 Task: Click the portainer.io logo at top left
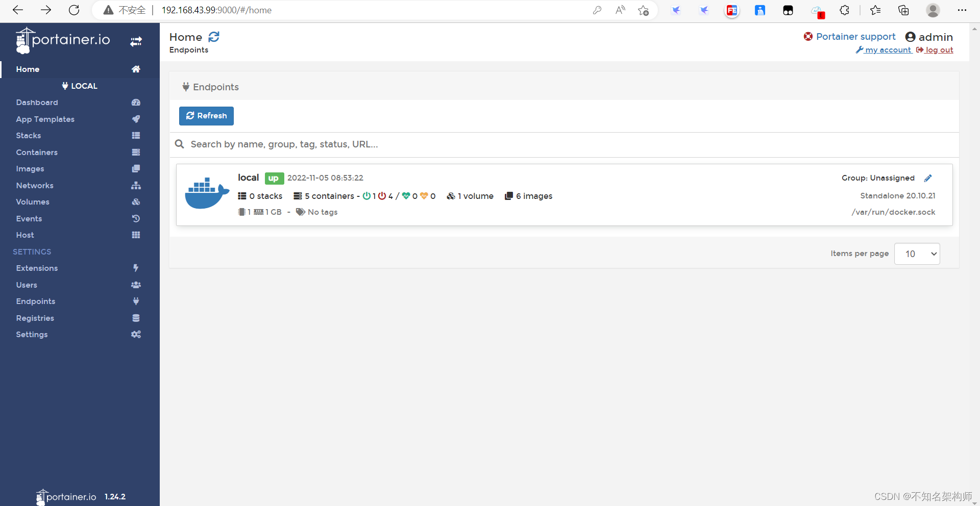[63, 40]
